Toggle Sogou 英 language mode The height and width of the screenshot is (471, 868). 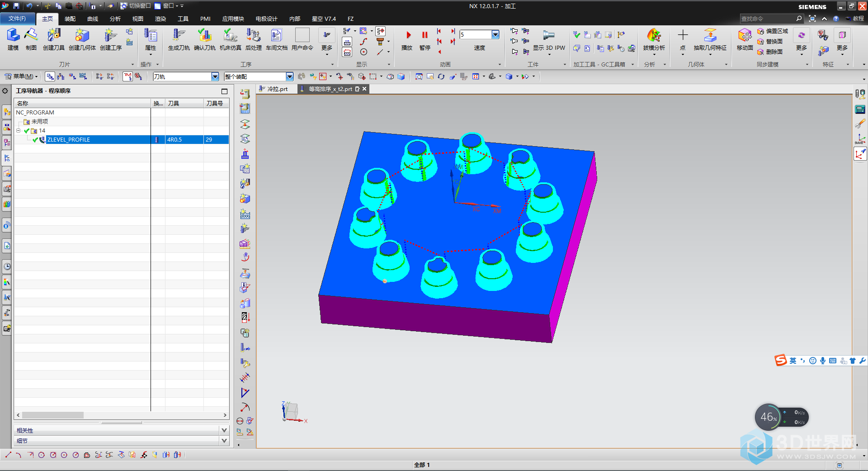click(x=793, y=361)
